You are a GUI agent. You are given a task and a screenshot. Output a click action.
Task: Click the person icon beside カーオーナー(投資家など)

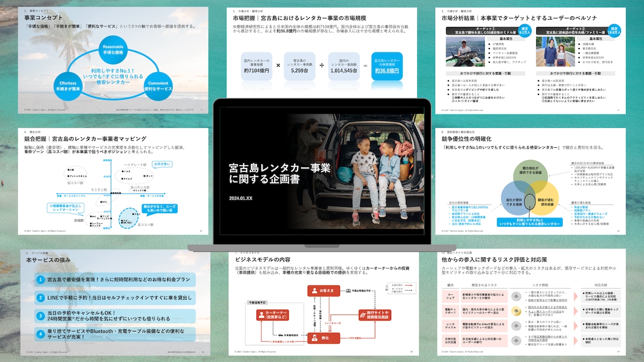coord(260,315)
